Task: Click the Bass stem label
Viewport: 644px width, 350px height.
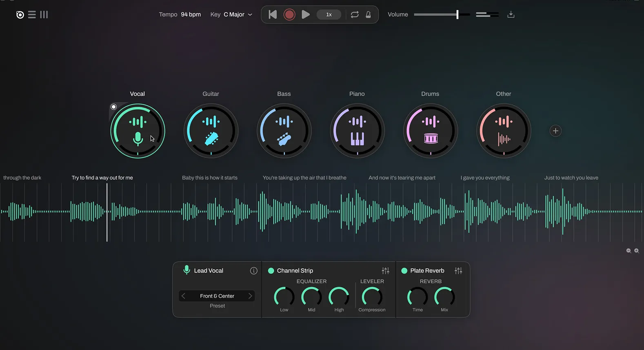Action: click(x=284, y=94)
